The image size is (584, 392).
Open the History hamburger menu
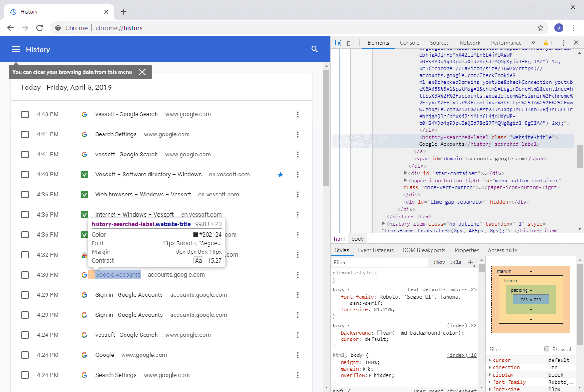[16, 49]
